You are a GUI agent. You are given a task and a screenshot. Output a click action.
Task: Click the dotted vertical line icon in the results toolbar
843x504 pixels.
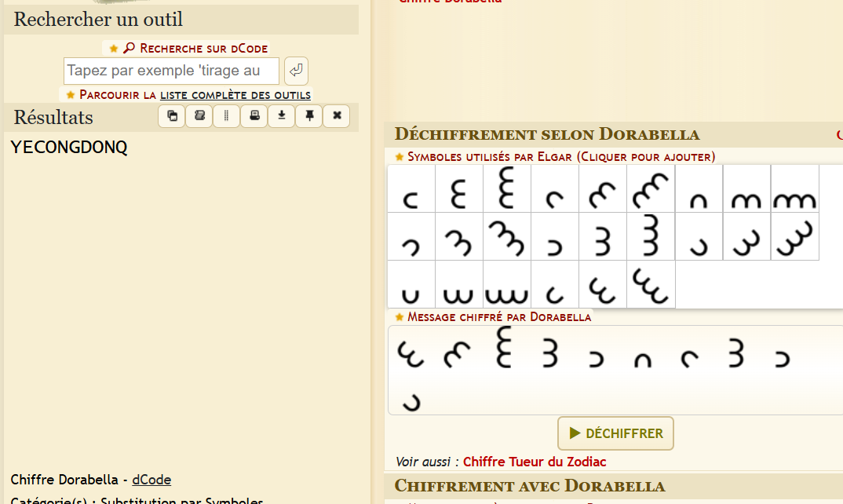pyautogui.click(x=227, y=116)
